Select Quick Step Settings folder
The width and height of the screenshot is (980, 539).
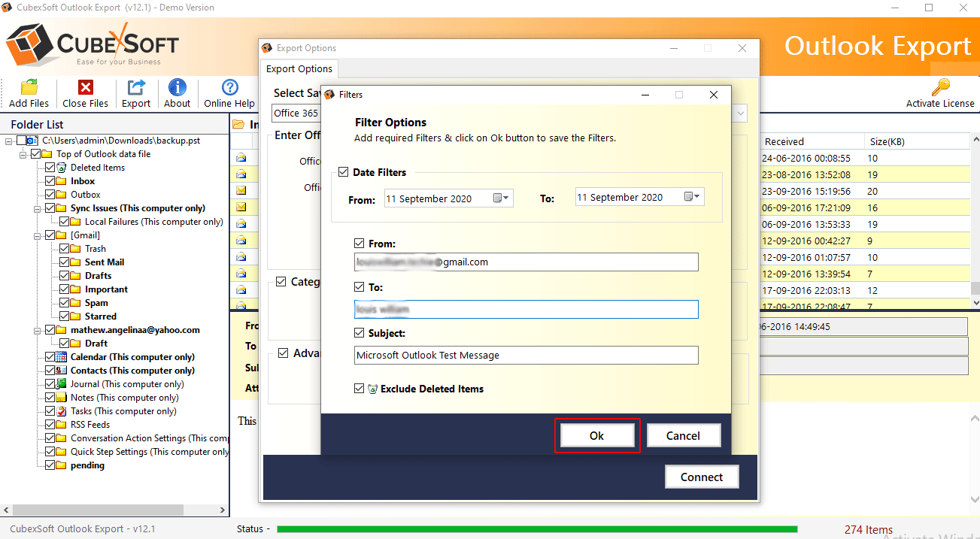click(x=150, y=452)
